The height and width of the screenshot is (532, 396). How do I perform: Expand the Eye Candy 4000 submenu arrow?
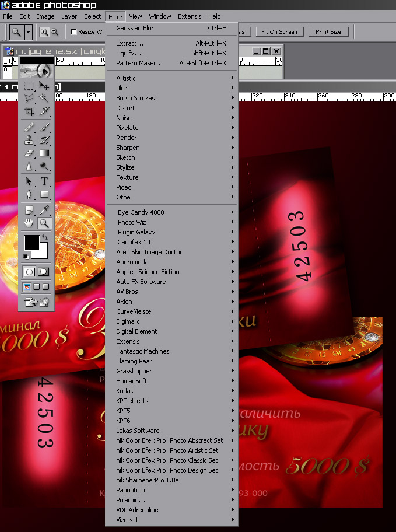click(x=233, y=212)
